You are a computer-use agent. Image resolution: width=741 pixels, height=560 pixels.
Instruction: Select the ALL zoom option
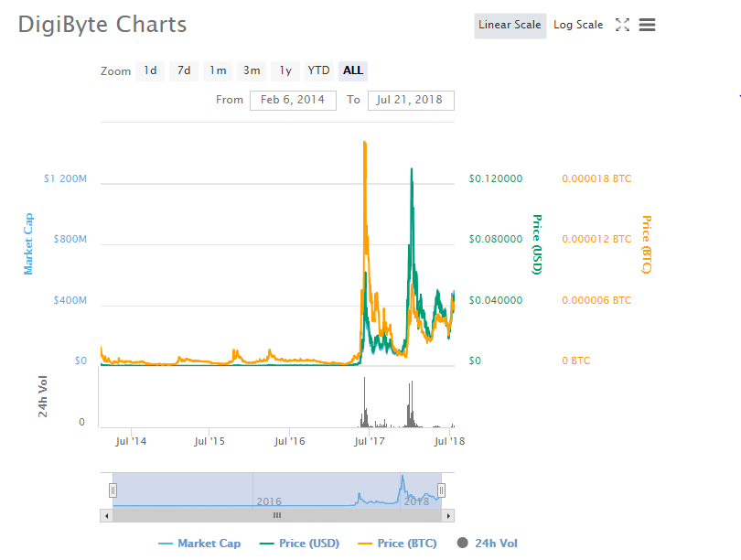click(x=353, y=70)
